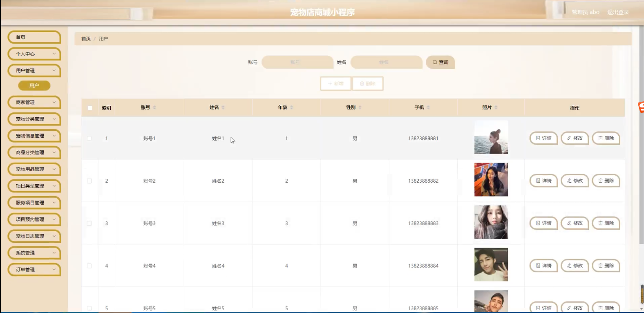Click the sort arrows beside 年龄 column header
This screenshot has height=313, width=644.
292,107
